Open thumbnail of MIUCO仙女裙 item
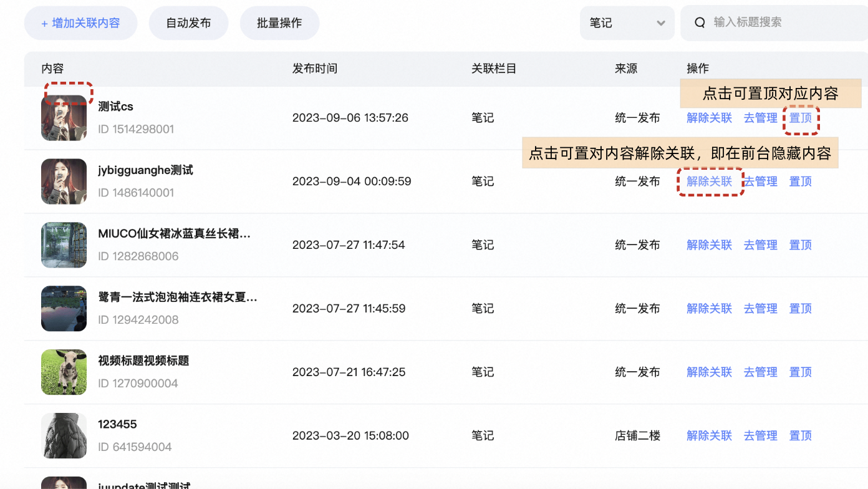The height and width of the screenshot is (489, 868). click(64, 245)
